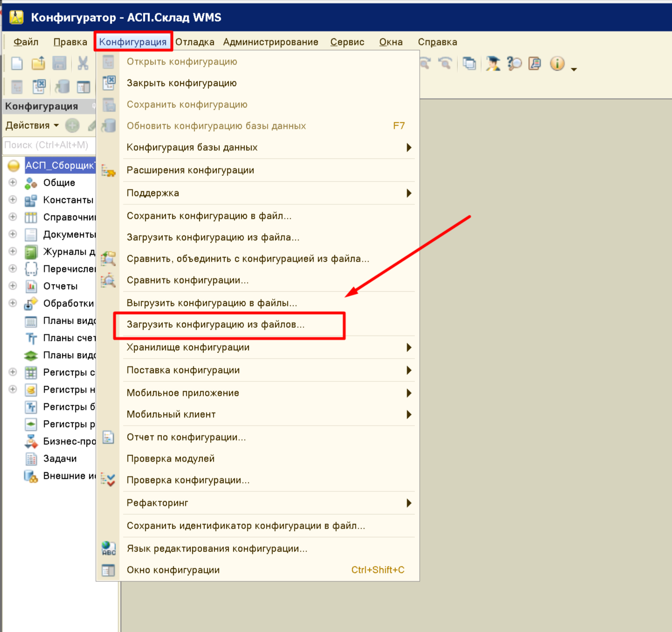Open the Окна menu
The width and height of the screenshot is (672, 632).
[x=391, y=42]
